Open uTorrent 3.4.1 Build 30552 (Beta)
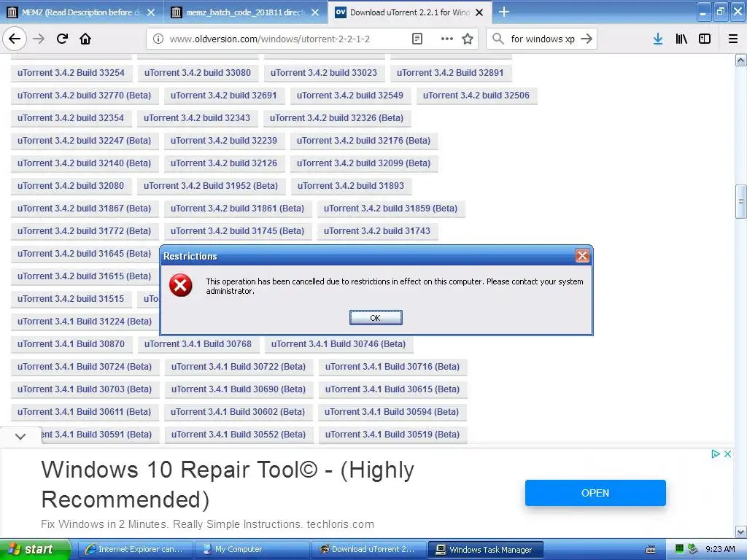 (239, 435)
